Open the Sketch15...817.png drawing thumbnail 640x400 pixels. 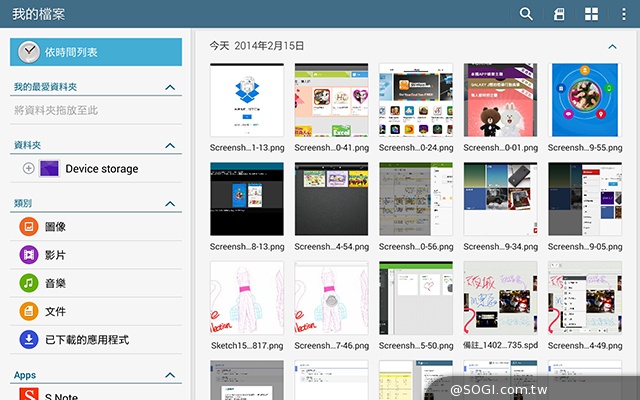point(247,297)
